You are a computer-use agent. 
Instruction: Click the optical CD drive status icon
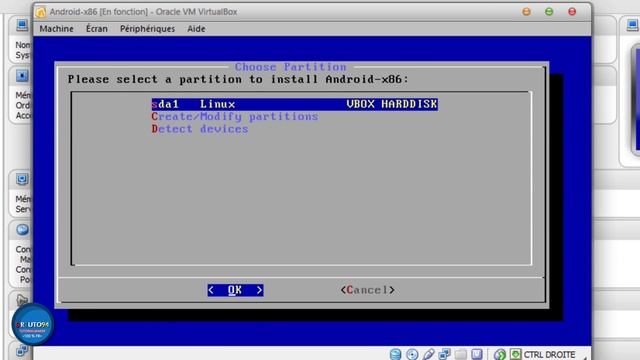pyautogui.click(x=412, y=354)
